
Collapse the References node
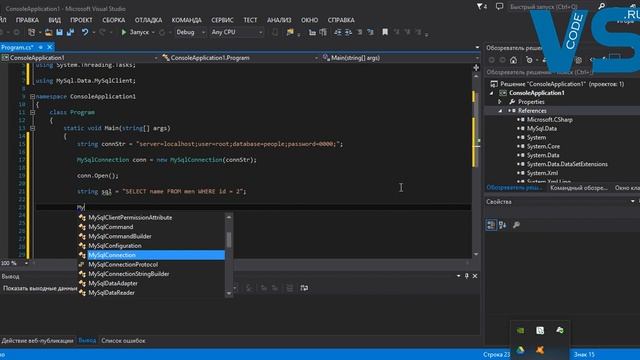tap(500, 111)
